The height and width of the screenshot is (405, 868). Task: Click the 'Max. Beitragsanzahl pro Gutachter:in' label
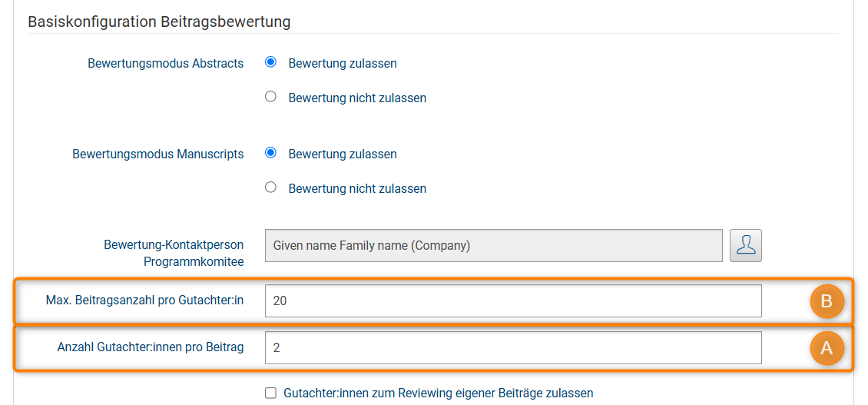tap(144, 300)
